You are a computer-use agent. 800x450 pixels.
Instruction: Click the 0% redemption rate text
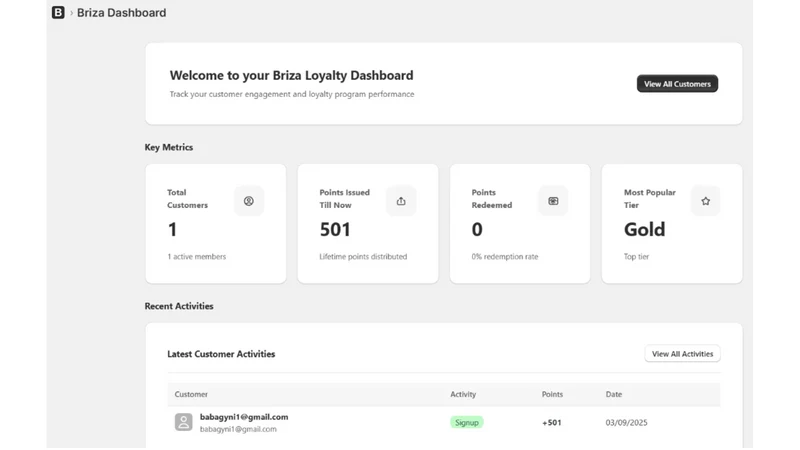pos(505,257)
